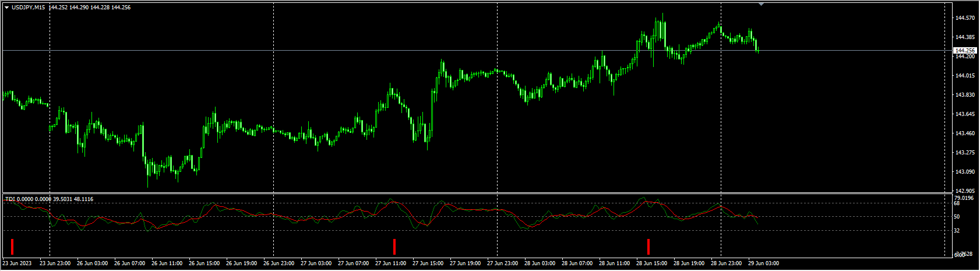This screenshot has height=271, width=980.
Task: Click the 27 Jun 19:00 time label
Action: 465,263
